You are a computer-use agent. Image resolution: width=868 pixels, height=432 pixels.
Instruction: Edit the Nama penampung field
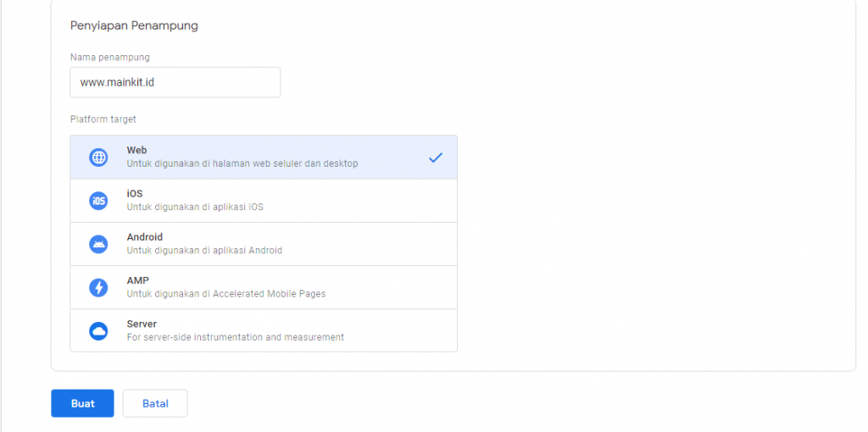(x=175, y=82)
